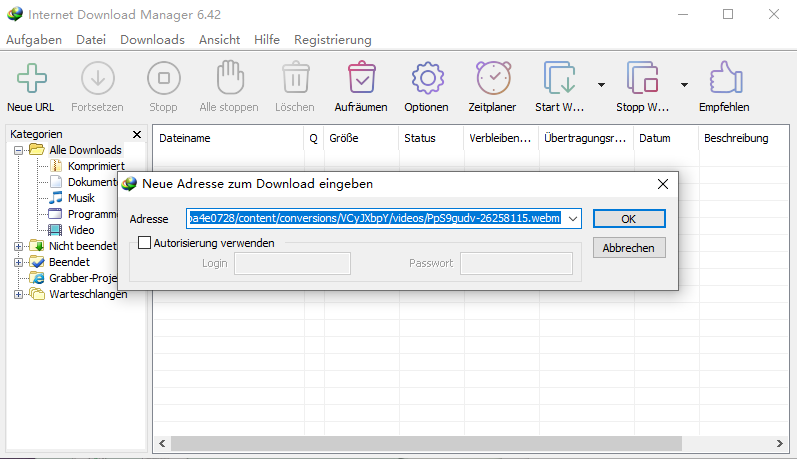The image size is (797, 459).
Task: Click the horizontal scrollbar thumb
Action: pos(426,444)
